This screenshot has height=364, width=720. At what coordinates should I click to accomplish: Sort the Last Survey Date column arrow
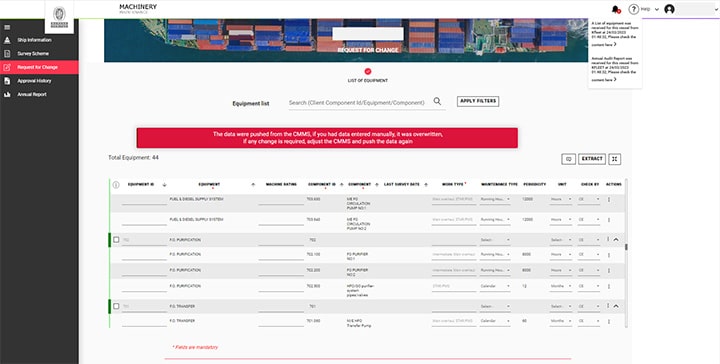click(426, 185)
